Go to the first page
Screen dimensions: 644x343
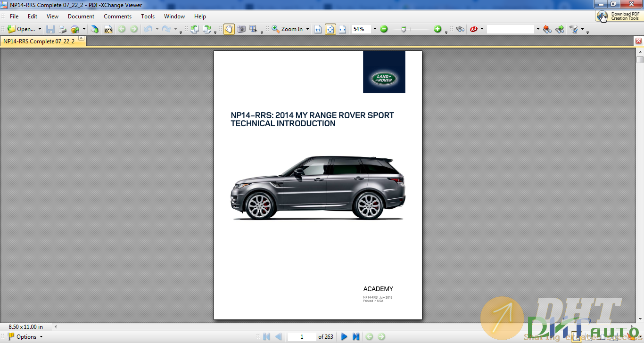(x=266, y=336)
